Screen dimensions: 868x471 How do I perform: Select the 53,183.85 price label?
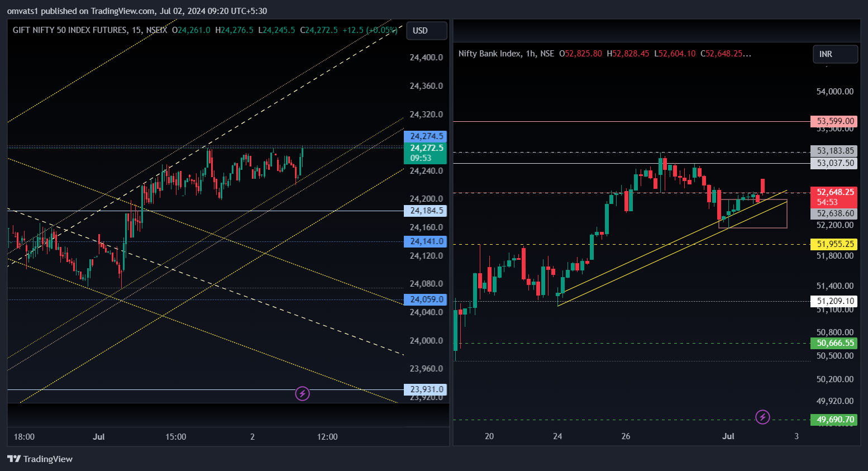[833, 151]
